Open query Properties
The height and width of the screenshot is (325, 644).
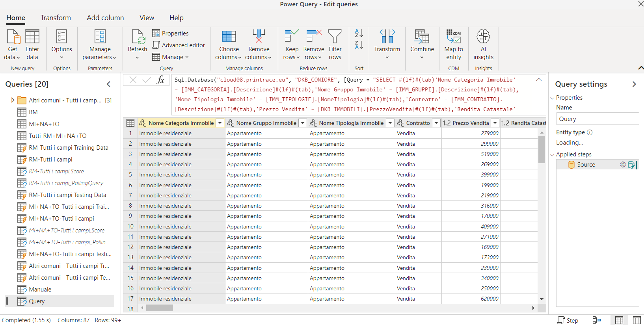click(x=170, y=33)
